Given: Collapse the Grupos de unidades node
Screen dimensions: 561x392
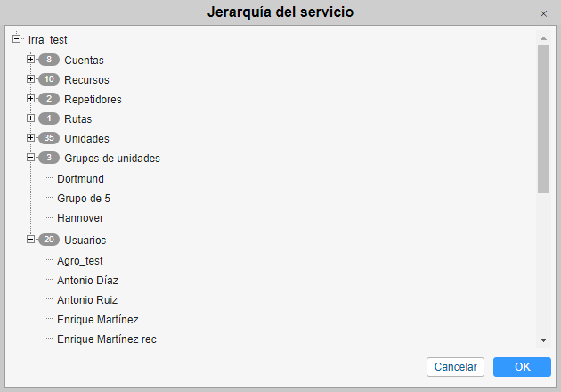Looking at the screenshot, I should 31,158.
